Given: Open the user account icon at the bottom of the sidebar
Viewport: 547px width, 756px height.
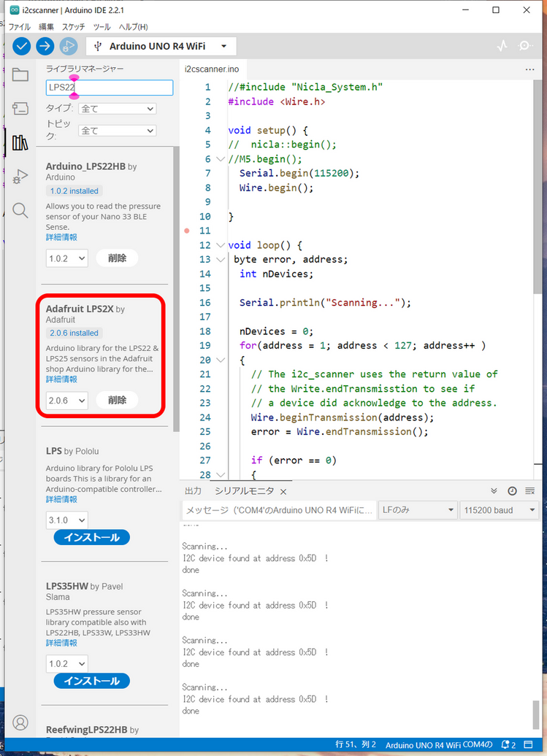Looking at the screenshot, I should tap(20, 722).
